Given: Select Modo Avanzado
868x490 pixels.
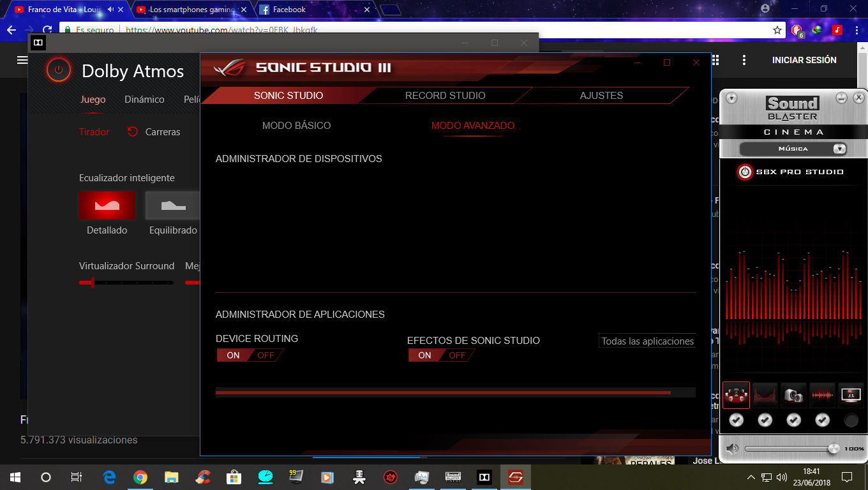Looking at the screenshot, I should pyautogui.click(x=473, y=126).
